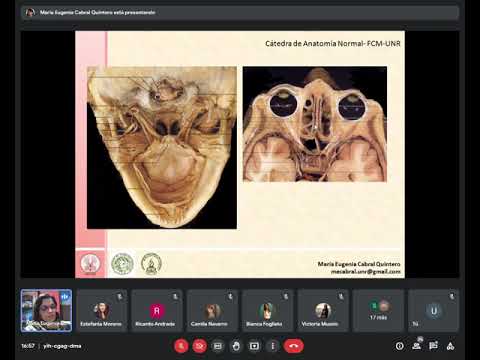
Task: Click muted mic icon on Camila Navarro tile
Action: click(x=230, y=296)
